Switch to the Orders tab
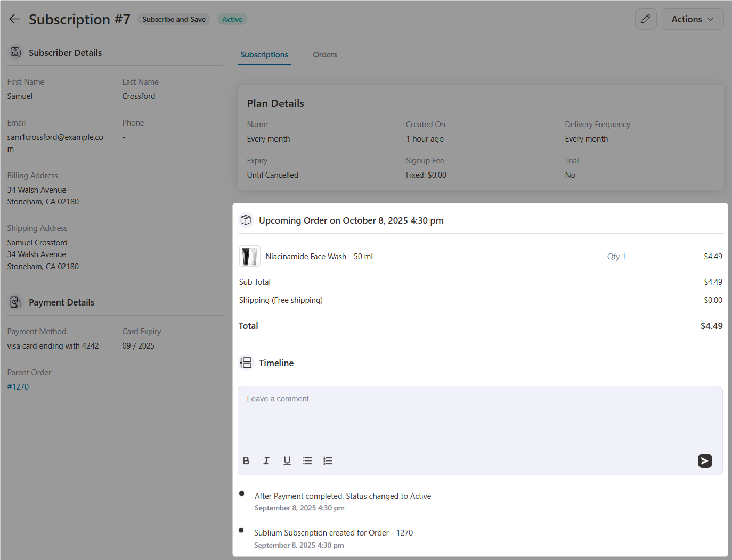732x560 pixels. coord(324,54)
